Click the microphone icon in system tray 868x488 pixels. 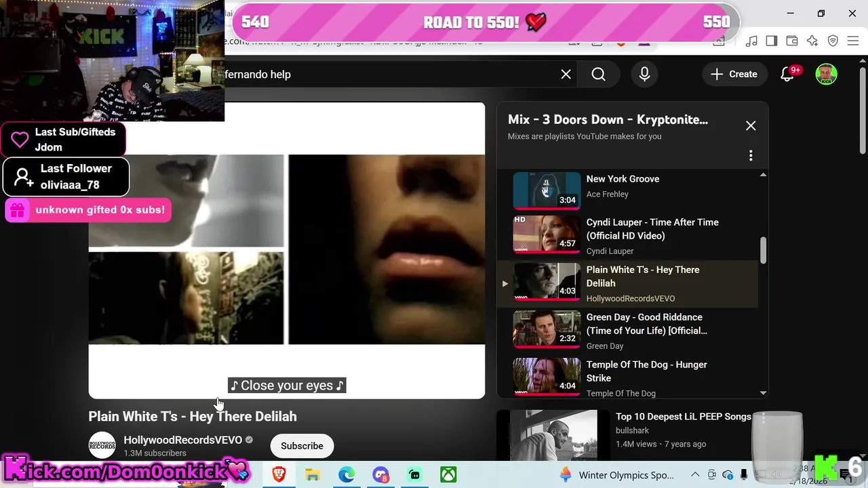(x=744, y=474)
